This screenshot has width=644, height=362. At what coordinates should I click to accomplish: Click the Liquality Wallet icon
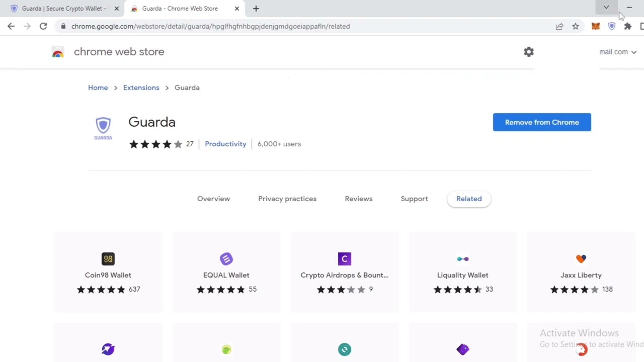point(463,259)
